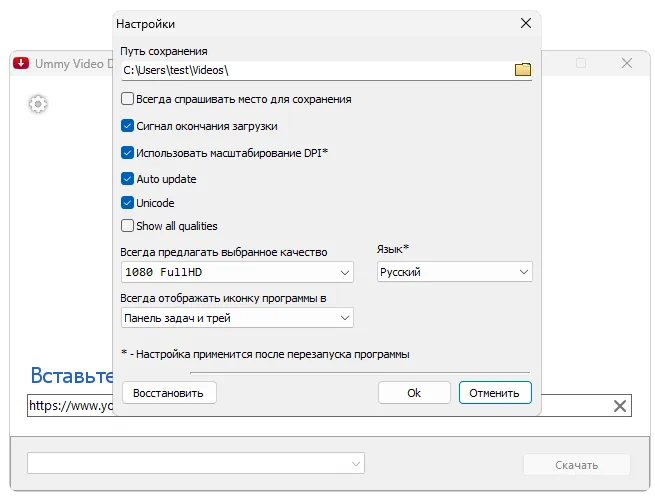Uncheck the Auto update option
The height and width of the screenshot is (496, 655).
coord(127,179)
